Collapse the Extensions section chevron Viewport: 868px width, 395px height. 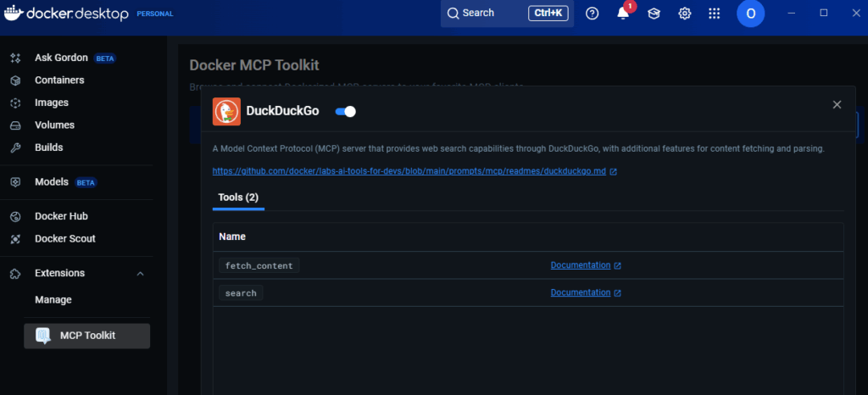(x=141, y=274)
